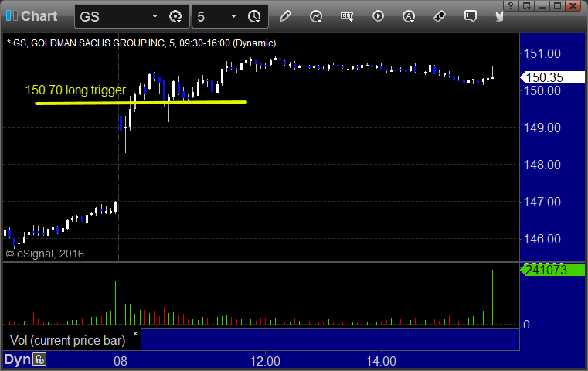Open the chart settings gear icon
Screen dimensions: 588x371
[175, 16]
